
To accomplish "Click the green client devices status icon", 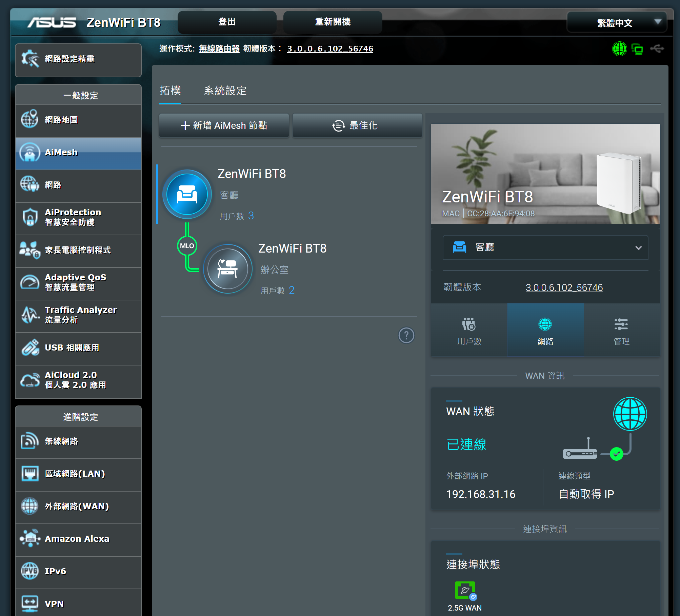I will (638, 49).
